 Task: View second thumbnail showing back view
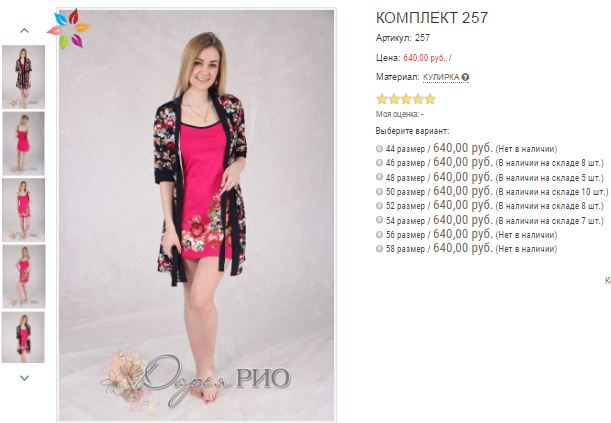coord(23,143)
